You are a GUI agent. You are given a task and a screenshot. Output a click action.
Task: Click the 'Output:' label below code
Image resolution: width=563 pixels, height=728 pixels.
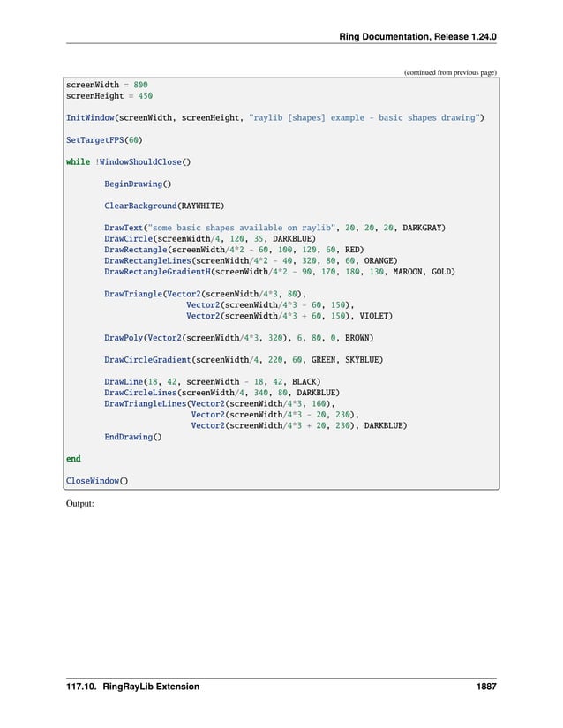coord(79,504)
